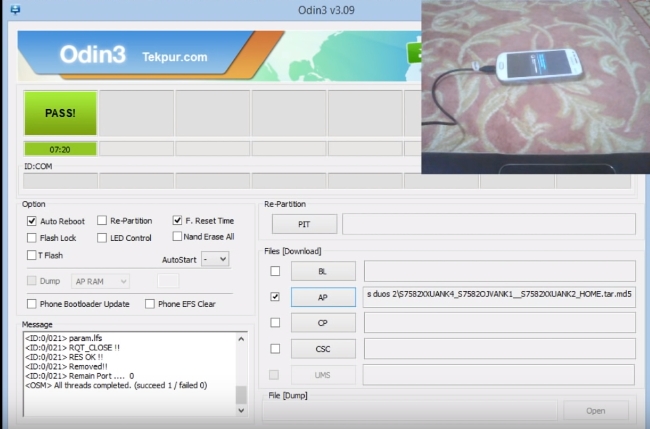Click the 07:20 green progress bar

[x=61, y=149]
